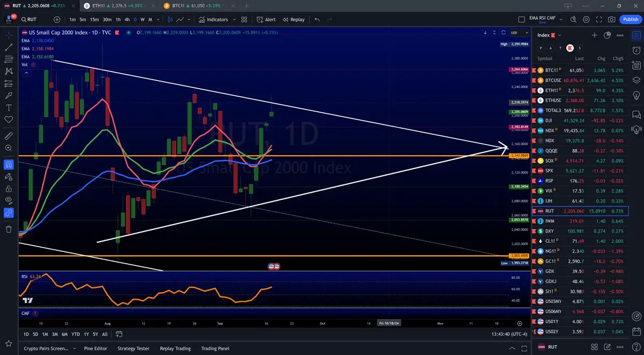
Task: Switch to the 15m timeframe
Action: [94, 19]
